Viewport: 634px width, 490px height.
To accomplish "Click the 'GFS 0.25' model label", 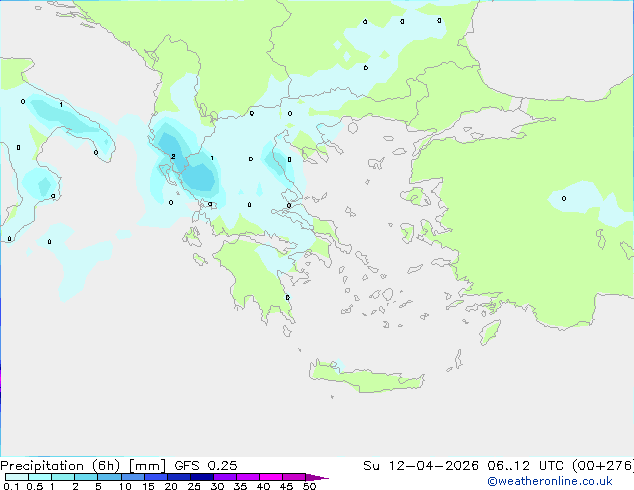I will (206, 466).
